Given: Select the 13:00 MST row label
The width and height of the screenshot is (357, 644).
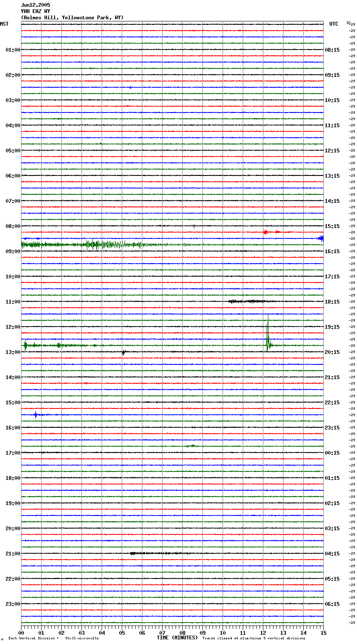Looking at the screenshot, I should (13, 352).
